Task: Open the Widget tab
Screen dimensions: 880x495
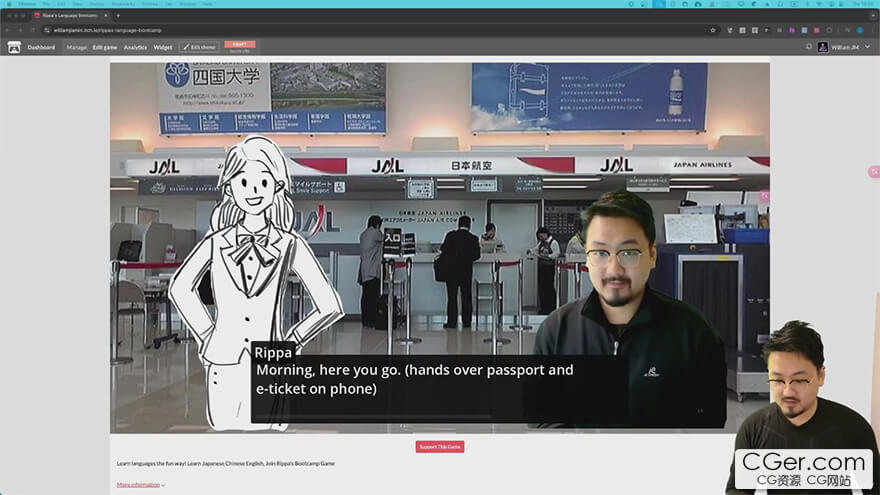Action: (163, 48)
